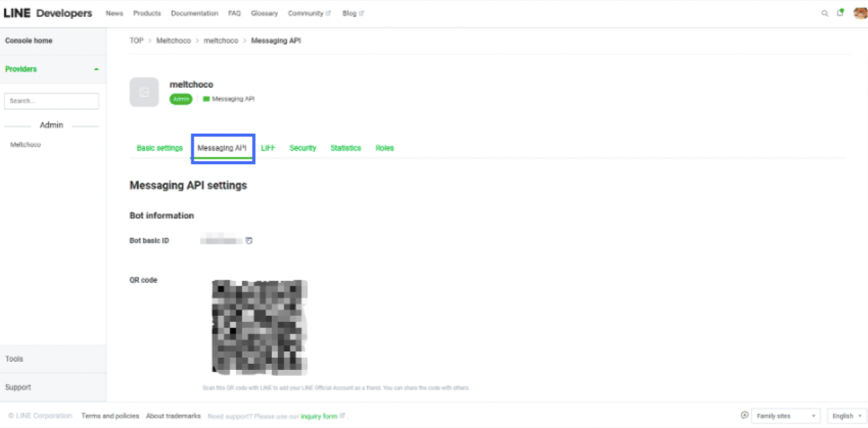
Task: Open the FAQ menu item
Action: (x=234, y=14)
